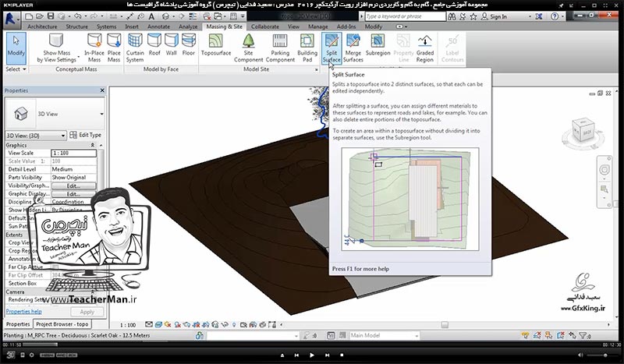This screenshot has height=364, width=624.
Task: Click the Graded Region tool
Action: click(424, 48)
